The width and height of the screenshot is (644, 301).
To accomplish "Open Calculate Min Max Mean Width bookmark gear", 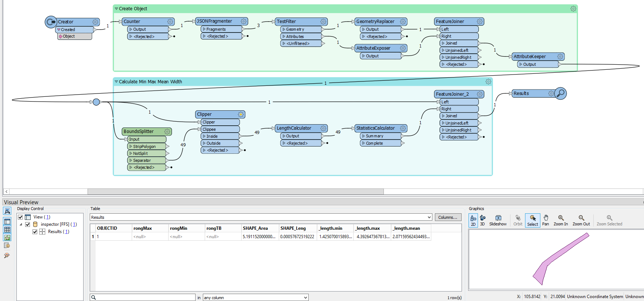I will point(488,82).
